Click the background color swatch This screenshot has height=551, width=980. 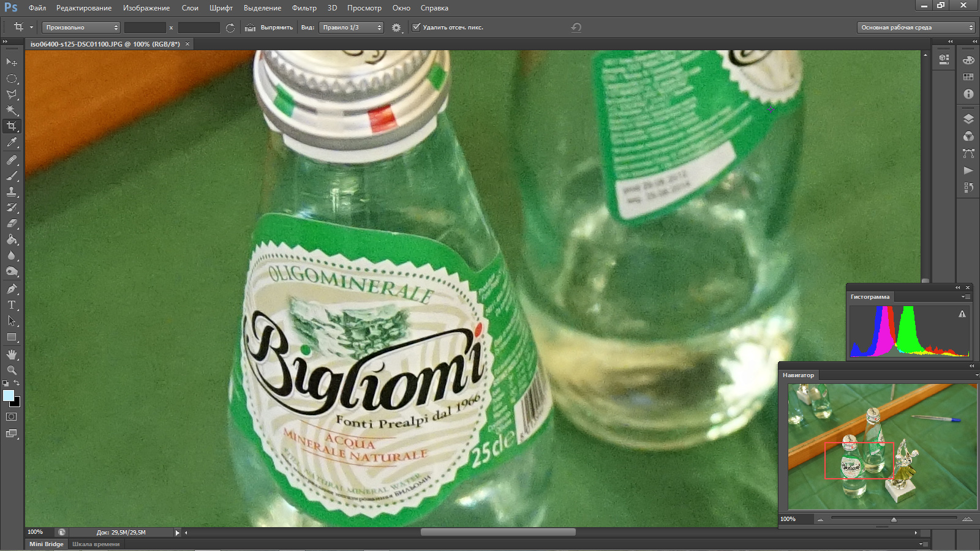(17, 403)
